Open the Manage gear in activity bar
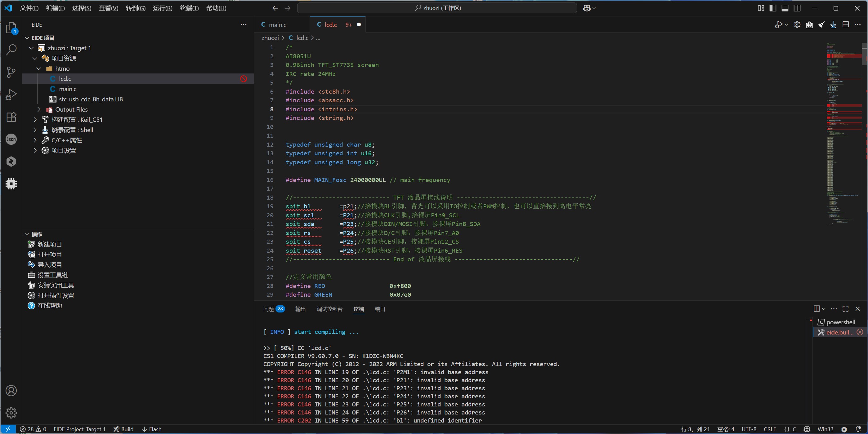 point(11,413)
